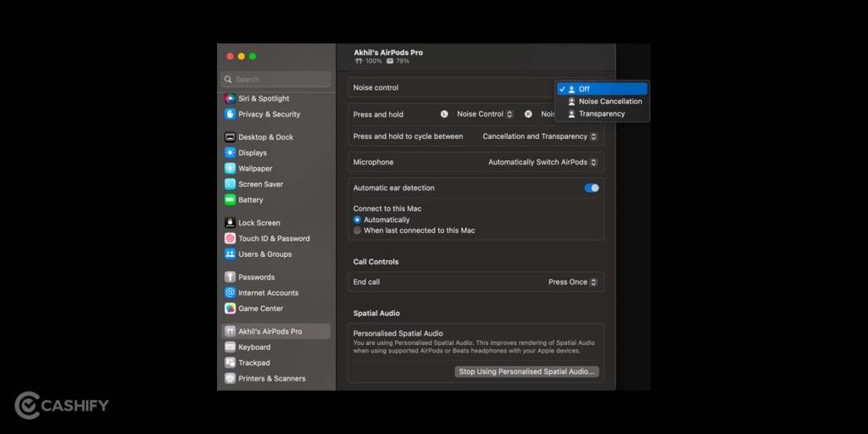Click the Trackpad icon in sidebar

[230, 363]
